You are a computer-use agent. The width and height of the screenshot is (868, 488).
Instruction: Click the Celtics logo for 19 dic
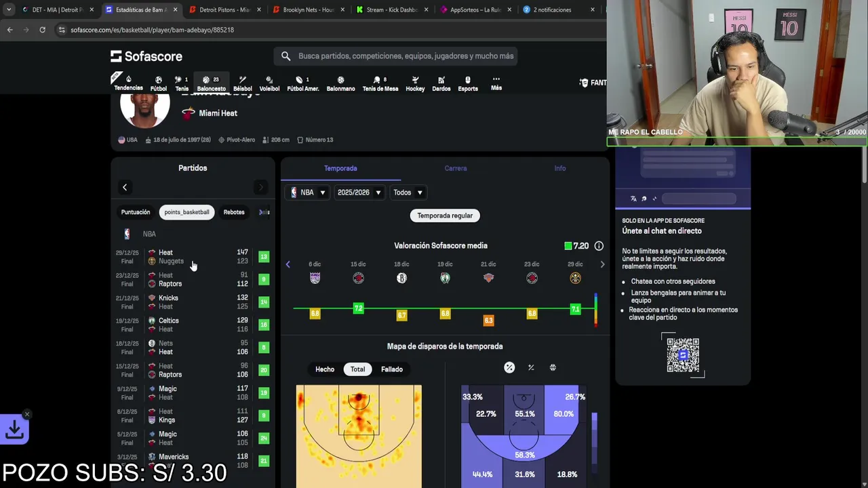click(x=445, y=278)
